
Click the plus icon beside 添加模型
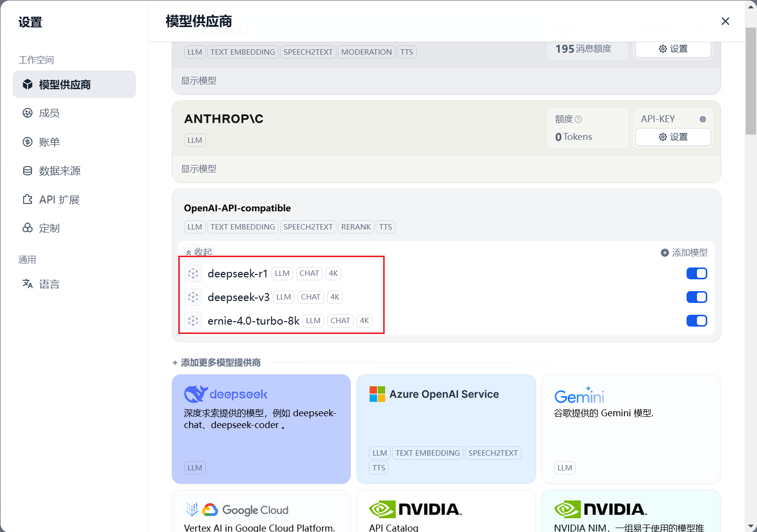[664, 253]
